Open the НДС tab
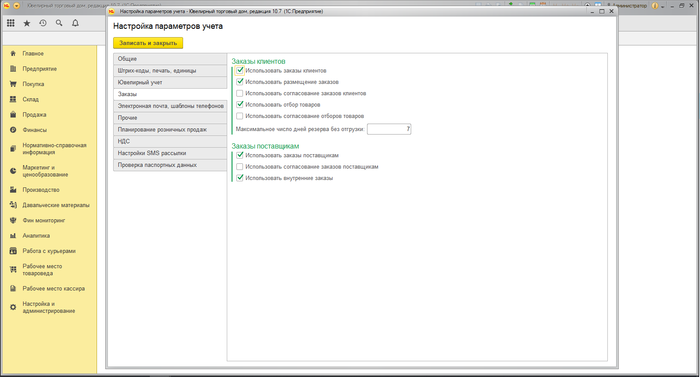Image resolution: width=700 pixels, height=377 pixels. (170, 141)
